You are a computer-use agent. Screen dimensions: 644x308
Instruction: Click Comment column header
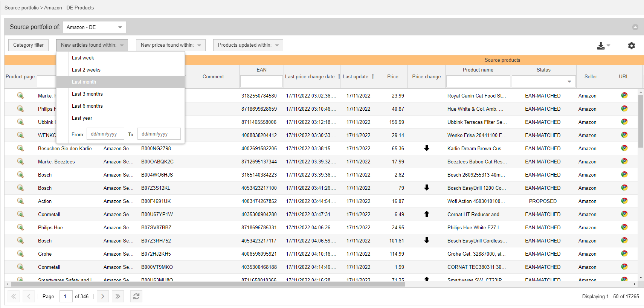[213, 76]
